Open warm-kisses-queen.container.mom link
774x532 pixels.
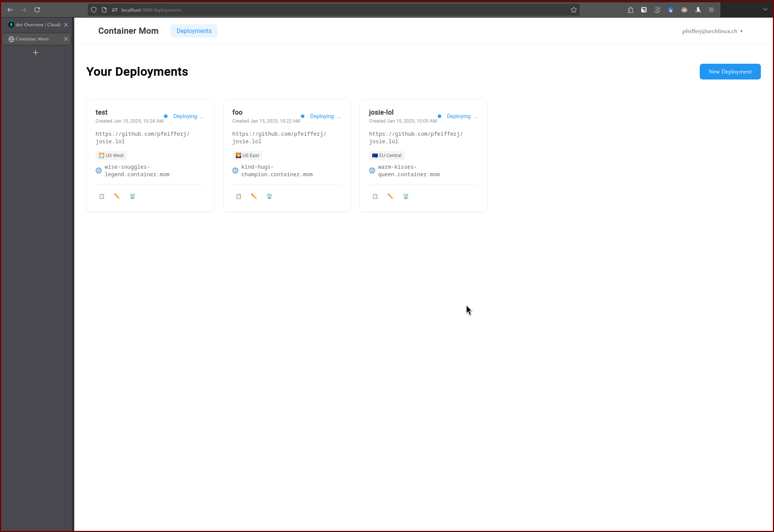[408, 171]
